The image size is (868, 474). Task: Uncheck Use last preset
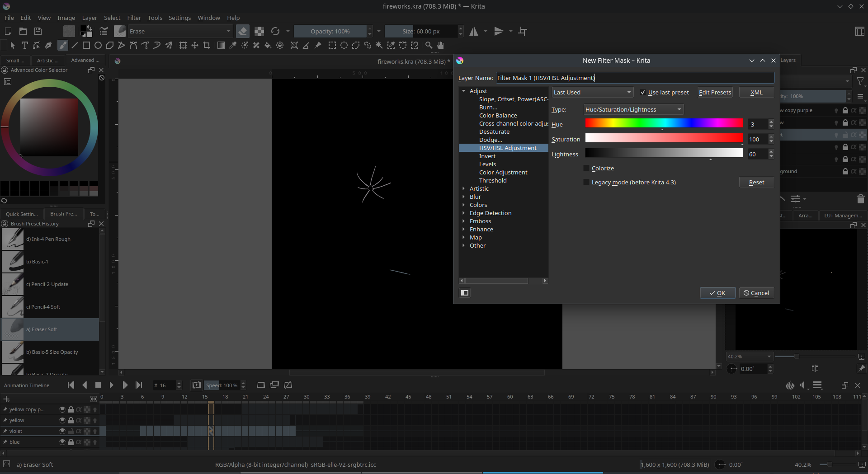coord(643,93)
